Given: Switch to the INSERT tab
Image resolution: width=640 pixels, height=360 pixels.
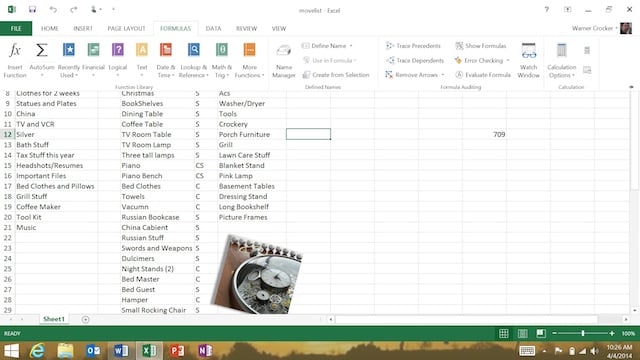Looking at the screenshot, I should click(83, 28).
